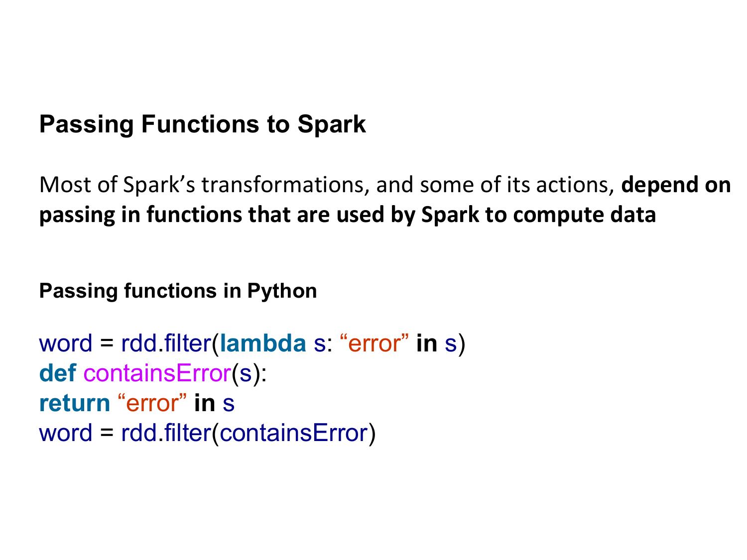Click the "error" string in return line
Image resolution: width=747 pixels, height=560 pixels.
point(152,403)
